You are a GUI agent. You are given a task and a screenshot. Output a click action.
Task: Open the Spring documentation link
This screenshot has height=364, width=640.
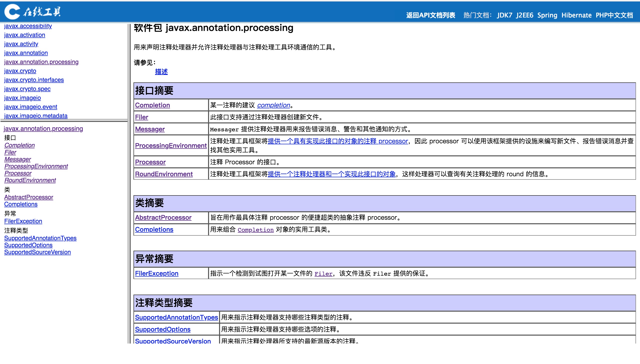click(547, 15)
